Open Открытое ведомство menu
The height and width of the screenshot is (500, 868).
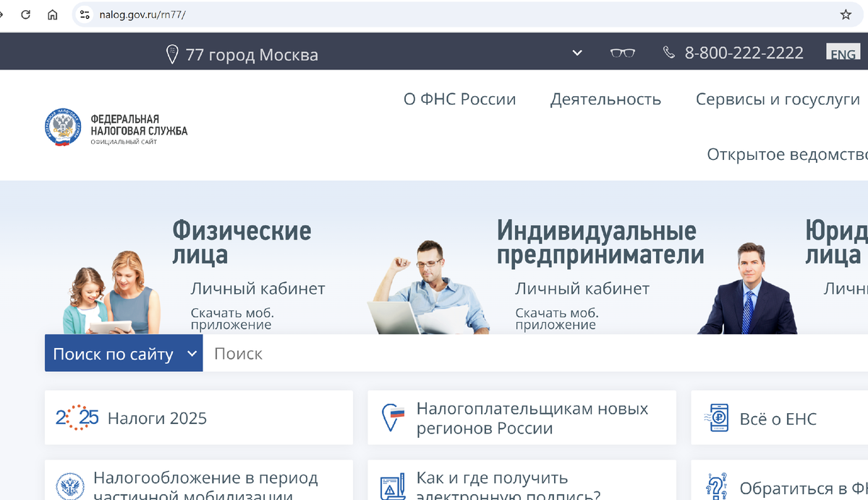click(787, 154)
